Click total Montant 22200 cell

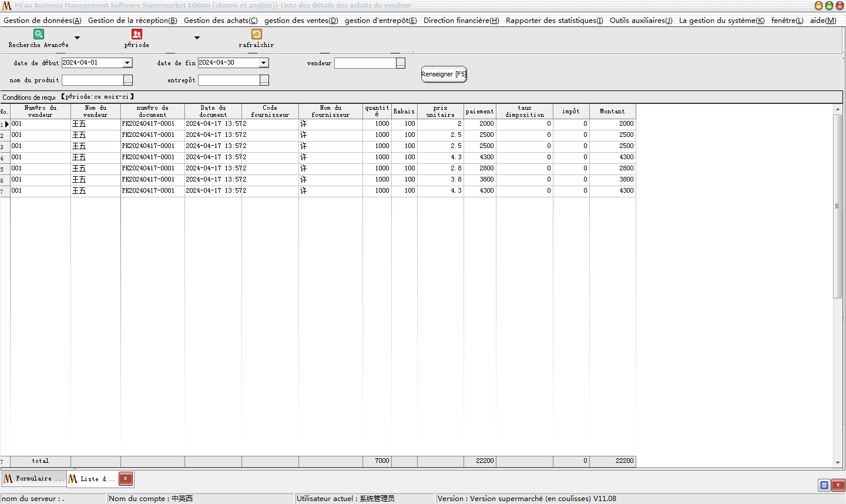click(613, 461)
